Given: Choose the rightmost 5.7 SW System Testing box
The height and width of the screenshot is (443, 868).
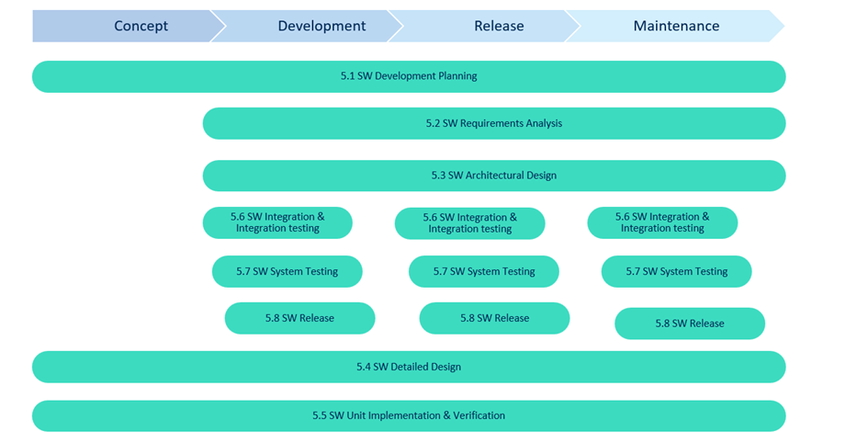Looking at the screenshot, I should tap(677, 271).
